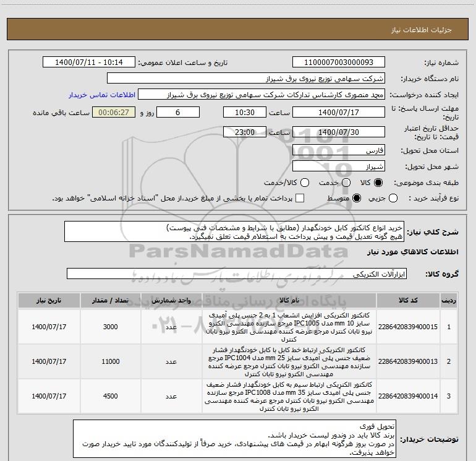Click product code 2286420839400013
The height and width of the screenshot is (461, 476).
[x=408, y=361]
